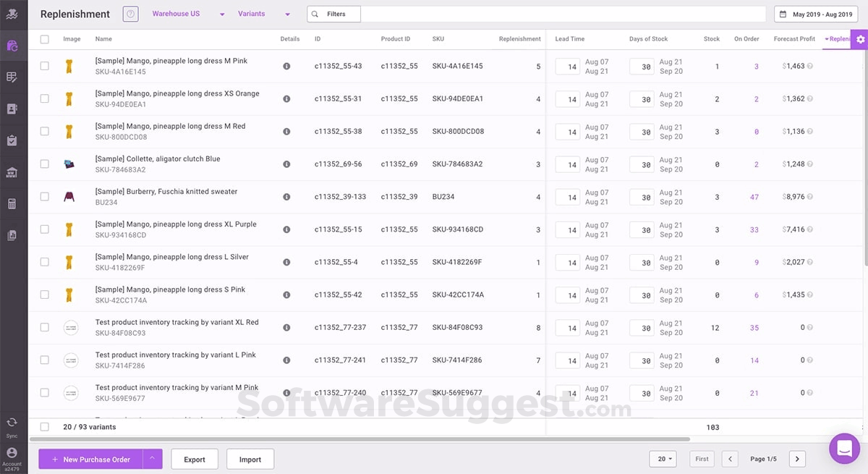
Task: Select the calculator icon in the sidebar
Action: (12, 203)
